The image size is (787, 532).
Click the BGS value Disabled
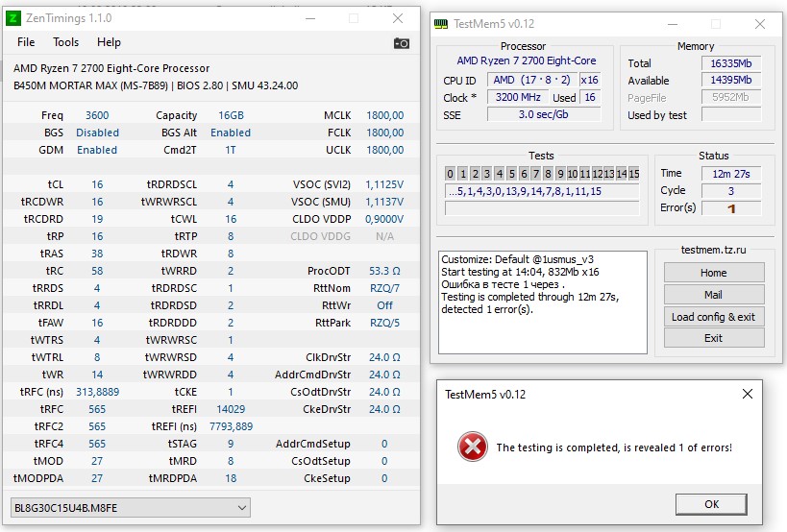(97, 133)
